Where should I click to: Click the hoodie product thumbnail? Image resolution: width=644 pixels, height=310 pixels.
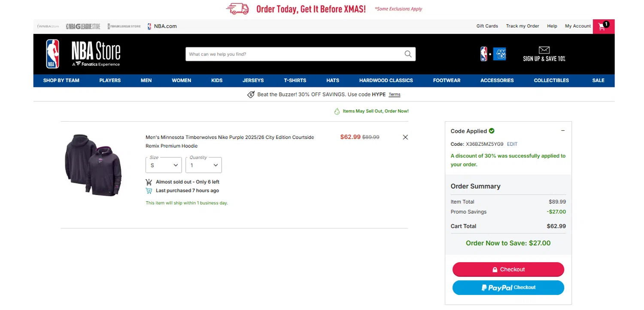click(x=94, y=165)
